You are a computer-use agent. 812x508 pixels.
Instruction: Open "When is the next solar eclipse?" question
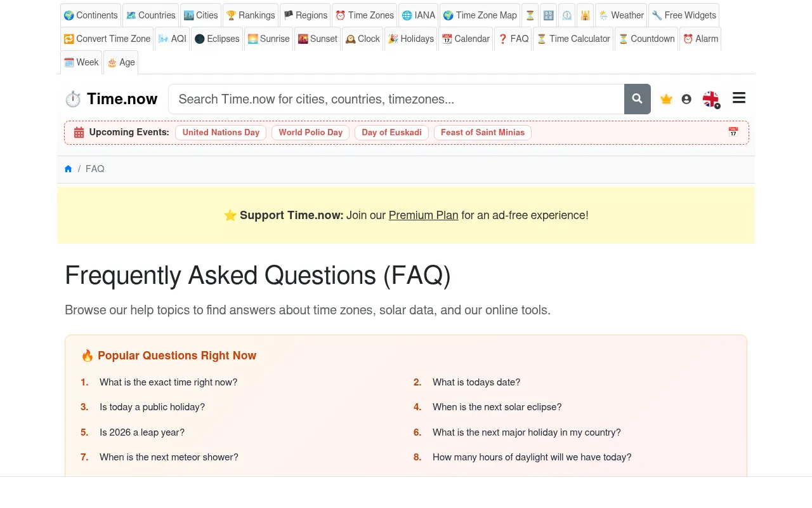(497, 407)
